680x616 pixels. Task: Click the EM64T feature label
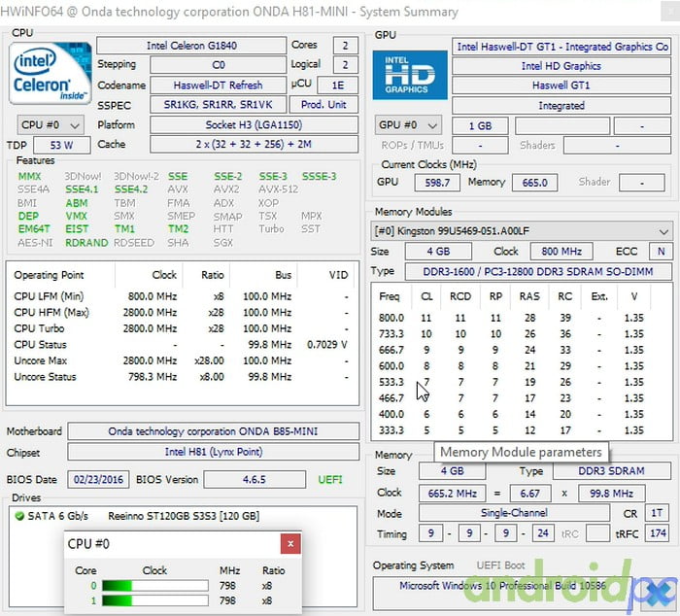(x=34, y=229)
